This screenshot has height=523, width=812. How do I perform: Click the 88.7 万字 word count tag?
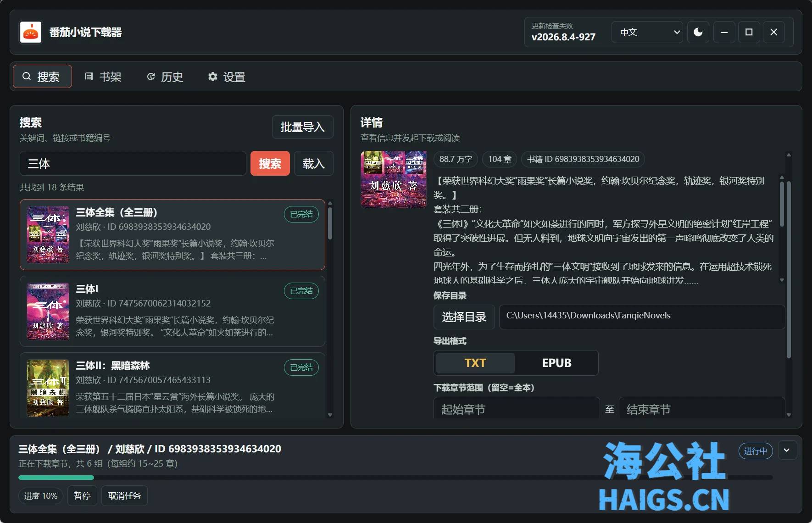456,159
